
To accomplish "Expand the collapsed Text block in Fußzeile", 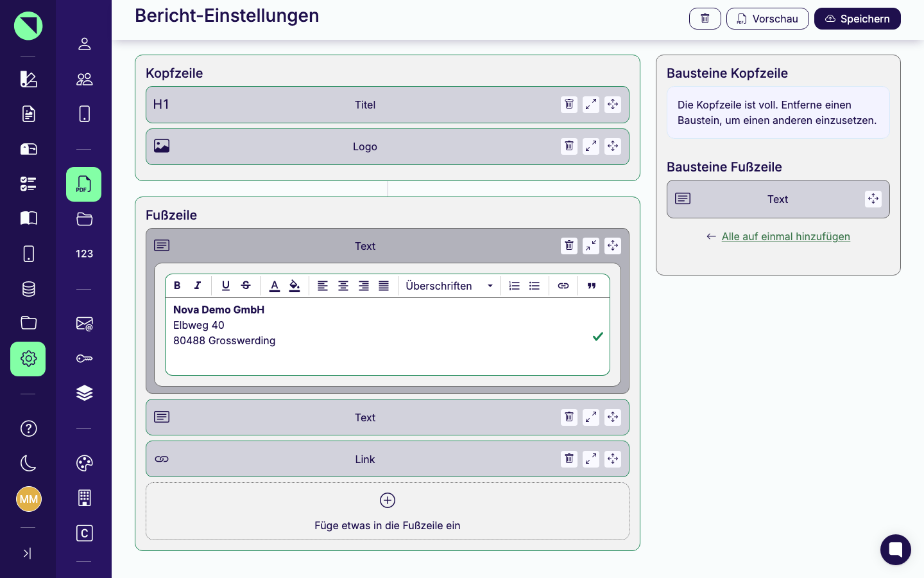I will [591, 417].
